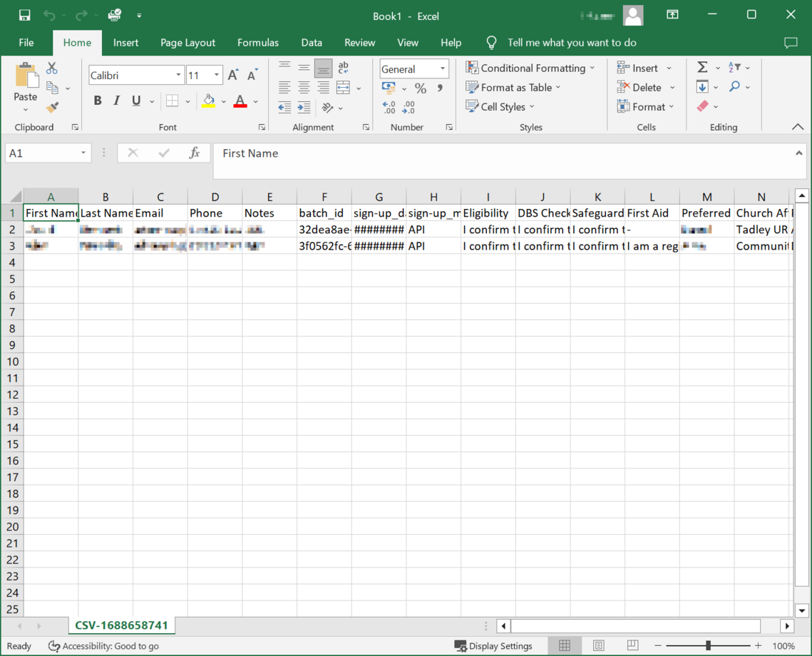The width and height of the screenshot is (812, 656).
Task: Click the Delete cells button
Action: [x=639, y=87]
